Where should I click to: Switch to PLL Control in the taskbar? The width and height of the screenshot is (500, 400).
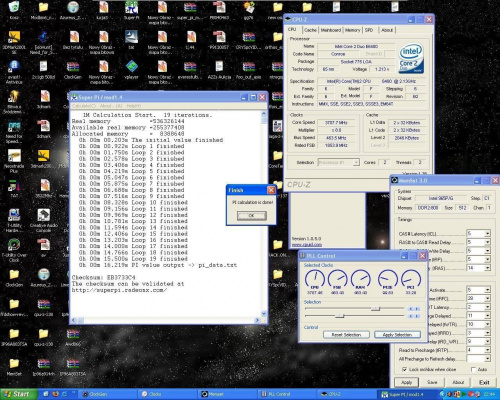point(287,394)
